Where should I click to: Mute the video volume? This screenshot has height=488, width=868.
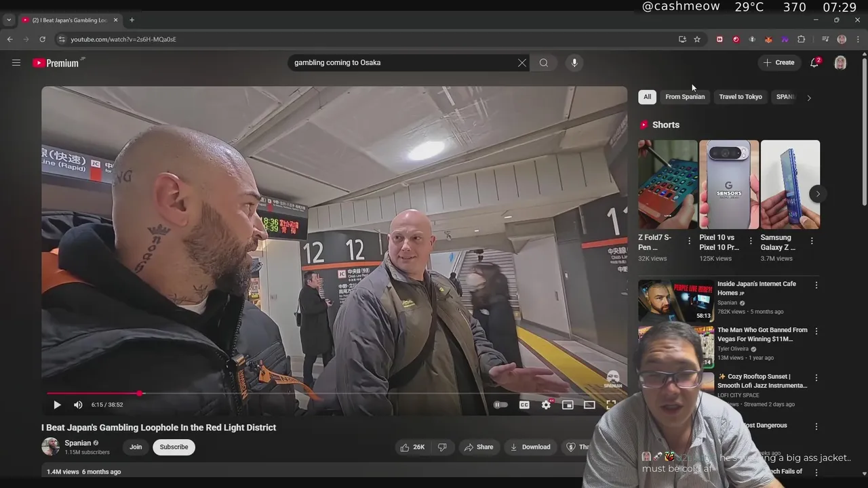point(78,405)
